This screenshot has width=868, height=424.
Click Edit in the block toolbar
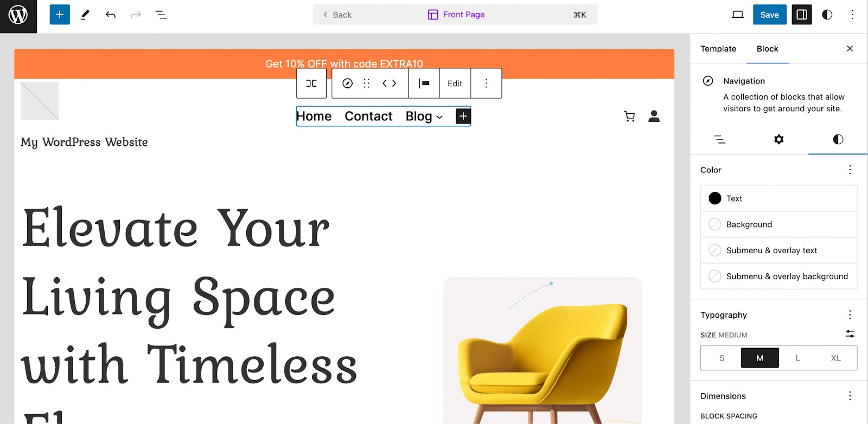click(455, 83)
